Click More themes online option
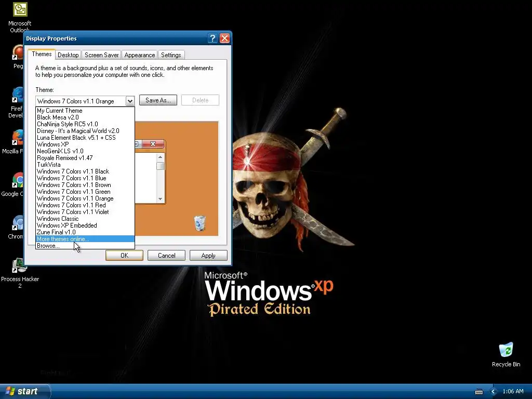The width and height of the screenshot is (532, 399). (x=85, y=239)
